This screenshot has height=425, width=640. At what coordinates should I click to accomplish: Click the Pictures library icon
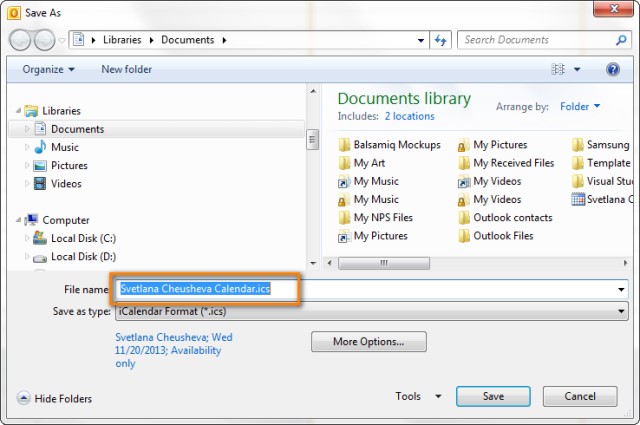coord(40,166)
